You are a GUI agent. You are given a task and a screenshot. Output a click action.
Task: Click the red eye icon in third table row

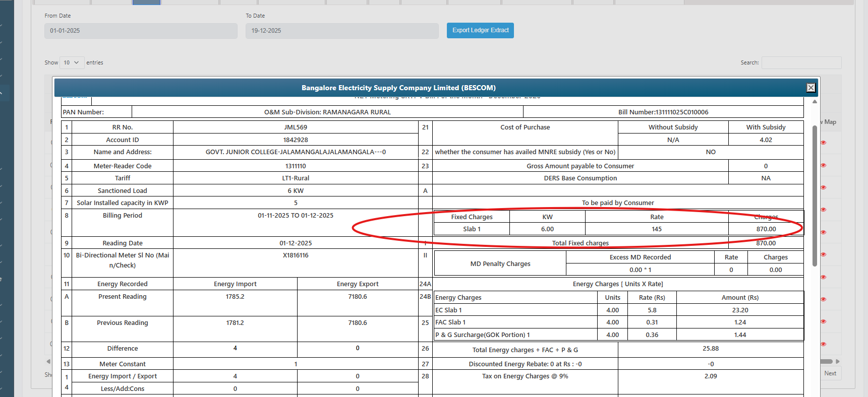point(823,187)
